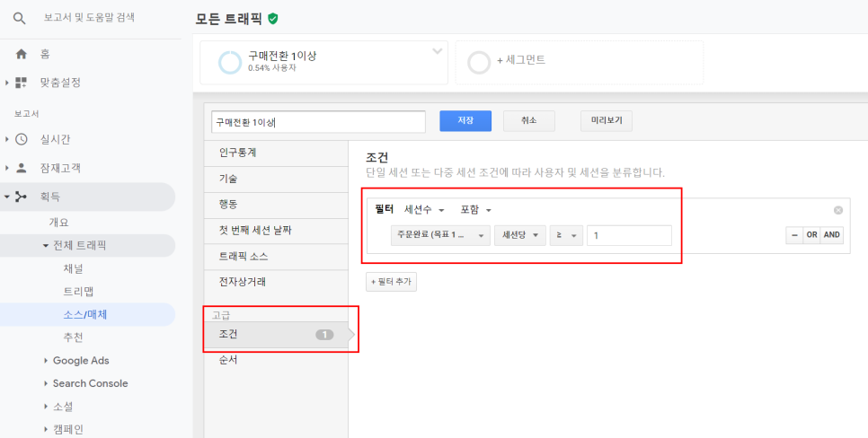Image resolution: width=868 pixels, height=438 pixels.
Task: Open the 홈 home icon
Action: [x=21, y=54]
